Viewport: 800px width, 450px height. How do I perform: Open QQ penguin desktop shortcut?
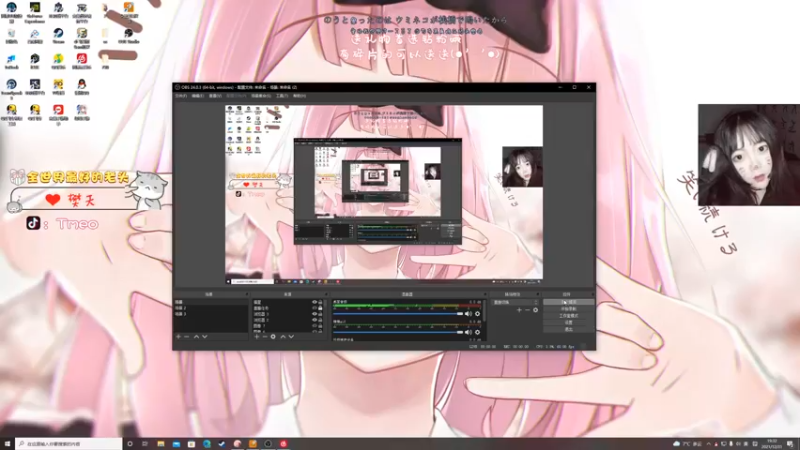pos(82,87)
